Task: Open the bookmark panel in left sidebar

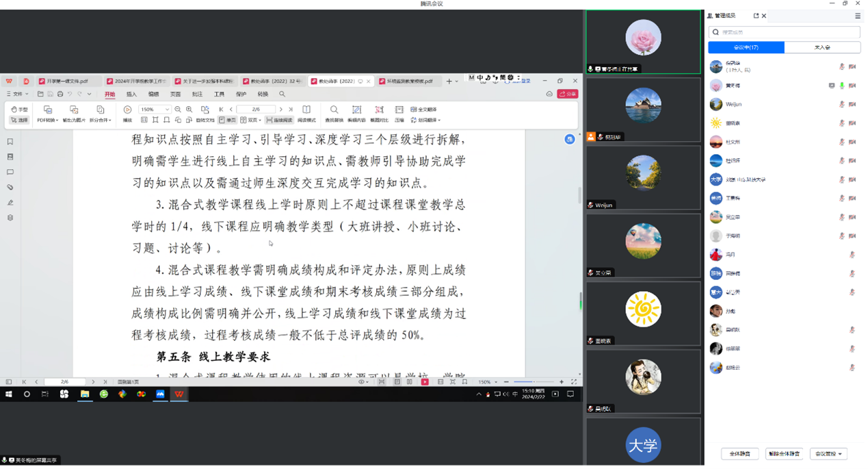Action: point(10,142)
